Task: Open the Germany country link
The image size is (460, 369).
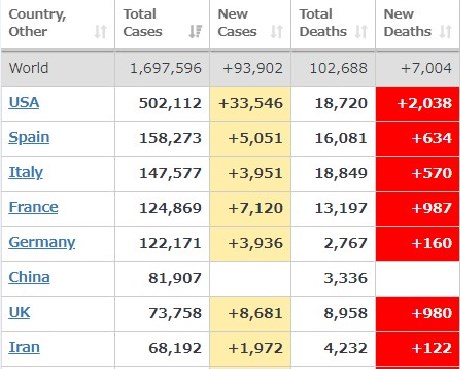Action: [42, 243]
